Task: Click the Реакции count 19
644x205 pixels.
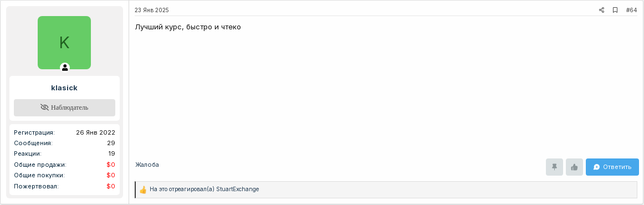Action: pyautogui.click(x=111, y=154)
